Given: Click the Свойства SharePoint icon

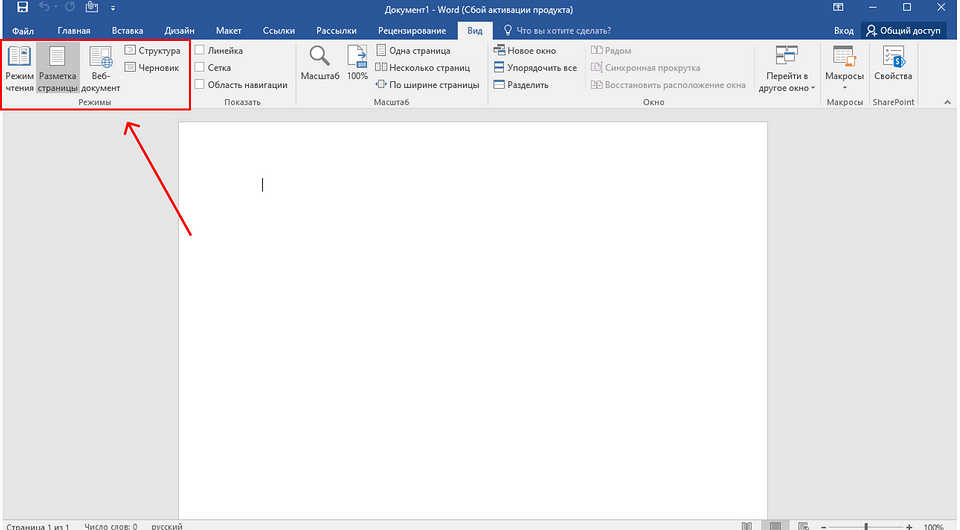Looking at the screenshot, I should [x=892, y=64].
